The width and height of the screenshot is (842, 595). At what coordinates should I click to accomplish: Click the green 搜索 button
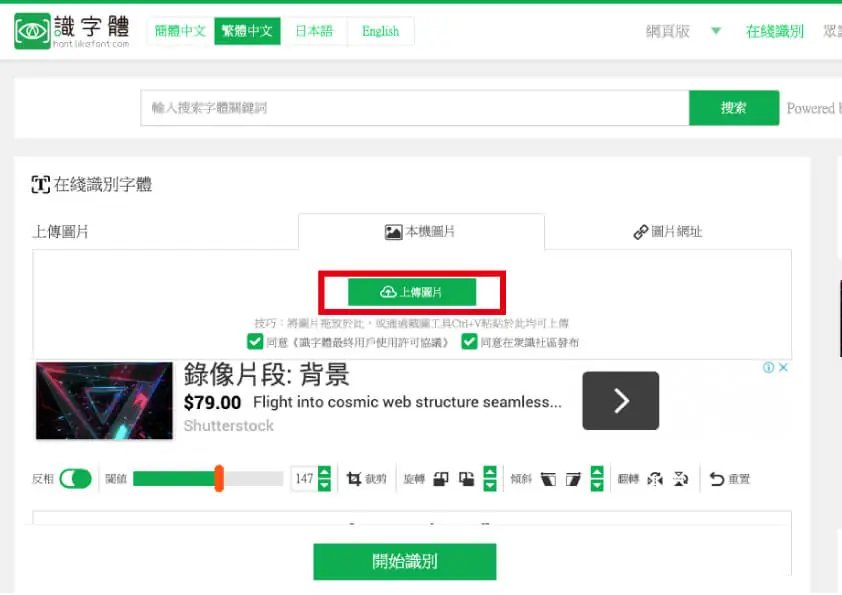tap(734, 108)
